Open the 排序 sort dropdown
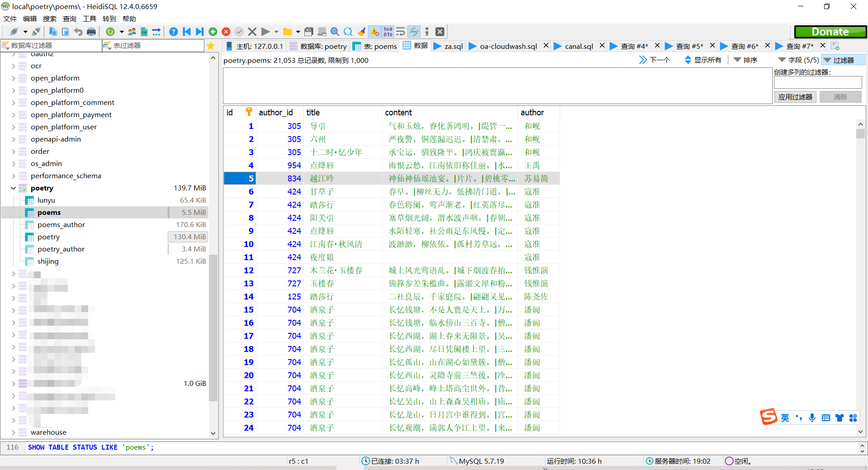 click(745, 60)
